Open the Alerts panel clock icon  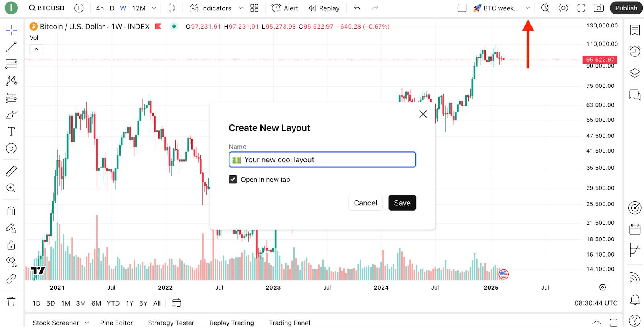[x=635, y=51]
